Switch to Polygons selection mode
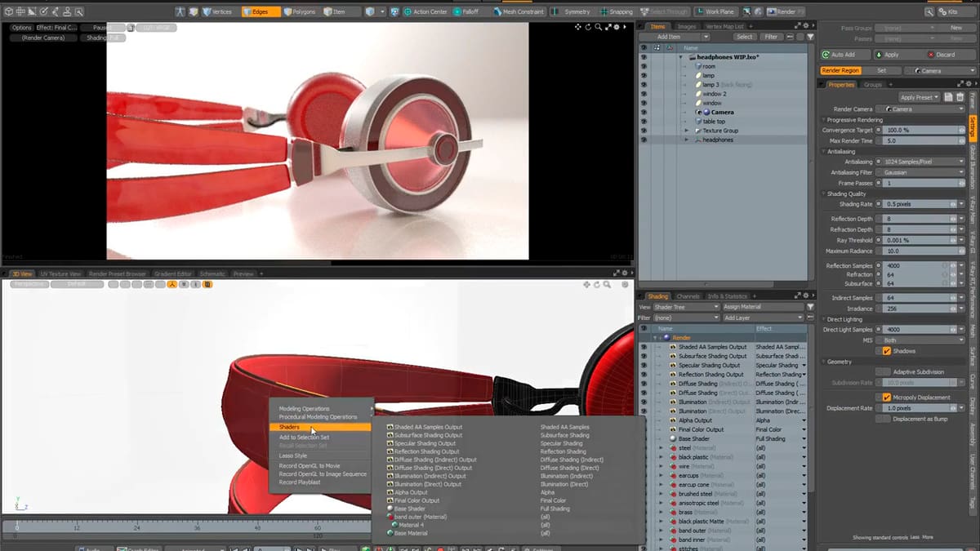This screenshot has height=551, width=980. 301,11
